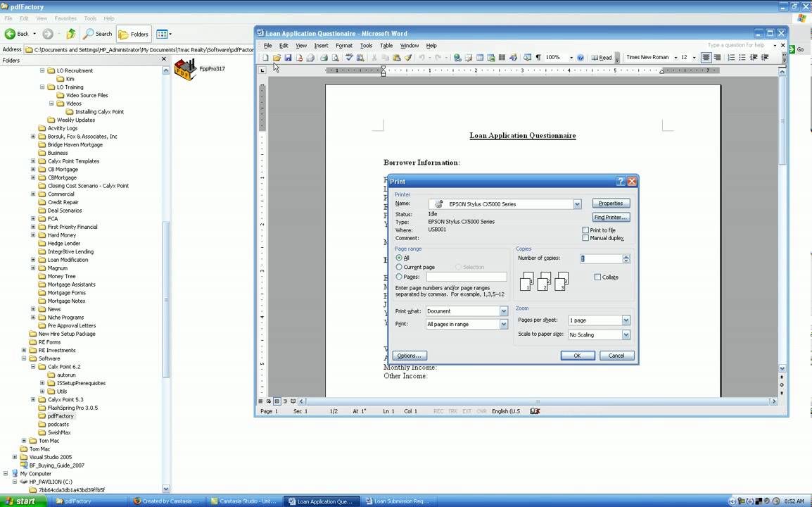Open the Word Format menu
The width and height of the screenshot is (812, 507).
coord(344,46)
